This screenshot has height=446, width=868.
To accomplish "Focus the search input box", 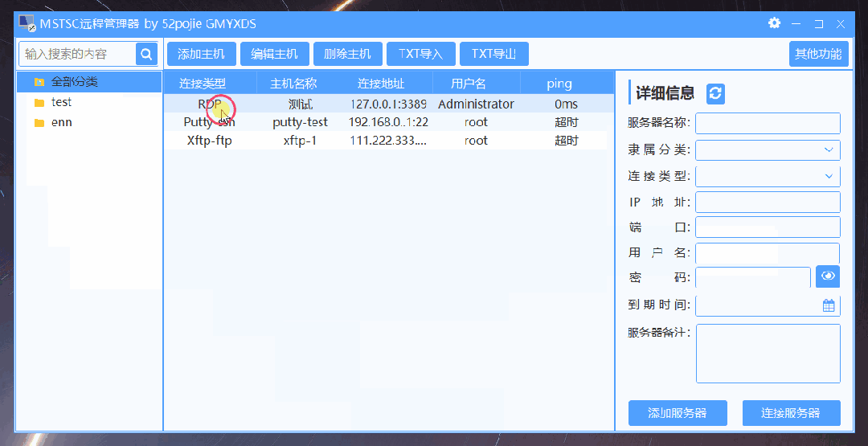I will click(77, 54).
